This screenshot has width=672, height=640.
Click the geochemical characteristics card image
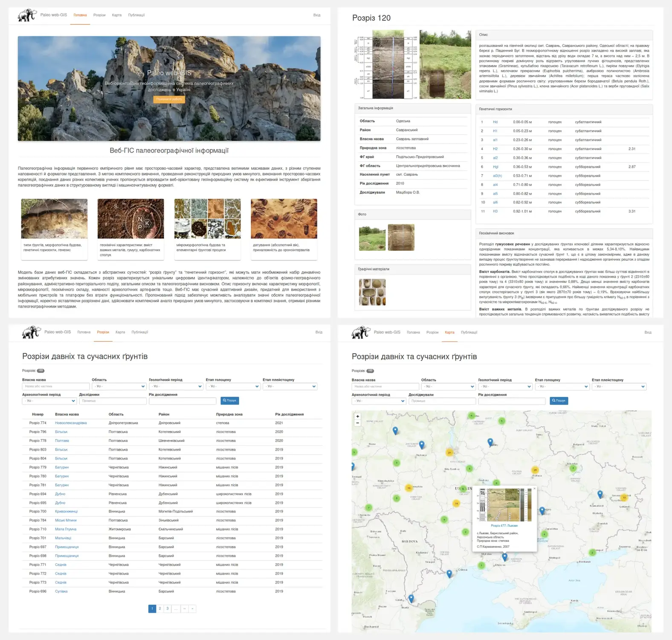[130, 218]
